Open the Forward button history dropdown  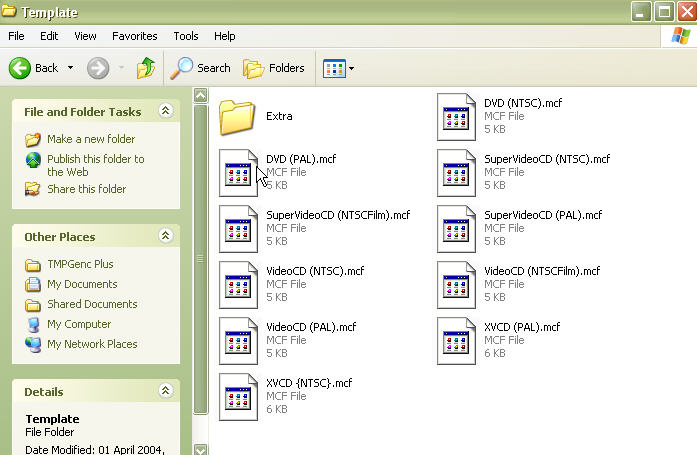point(121,68)
